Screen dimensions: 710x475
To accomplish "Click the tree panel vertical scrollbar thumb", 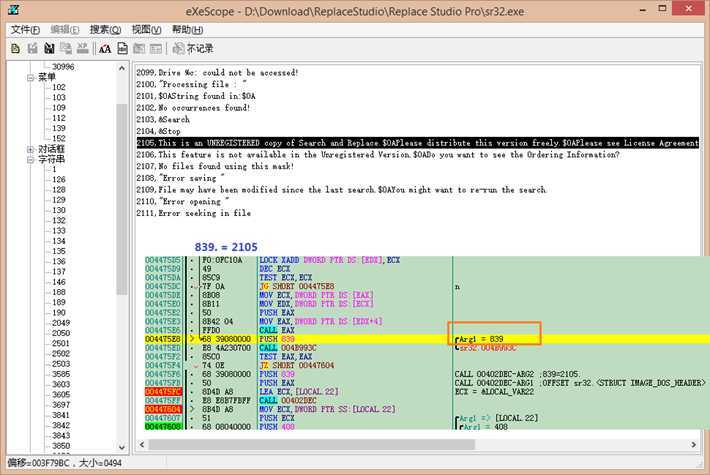I will coord(122,199).
